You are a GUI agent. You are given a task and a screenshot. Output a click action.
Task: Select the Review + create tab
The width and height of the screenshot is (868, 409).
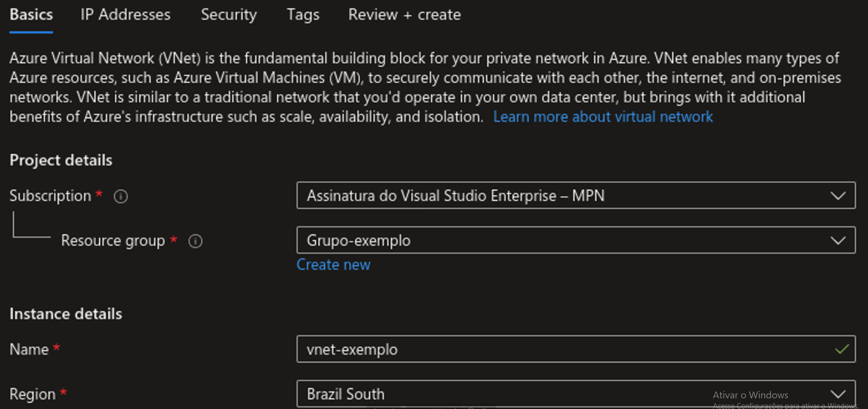[404, 15]
